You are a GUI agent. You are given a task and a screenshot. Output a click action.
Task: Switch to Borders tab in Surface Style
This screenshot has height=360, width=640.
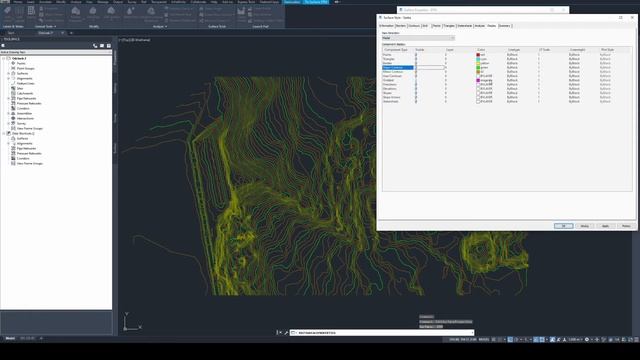click(401, 26)
